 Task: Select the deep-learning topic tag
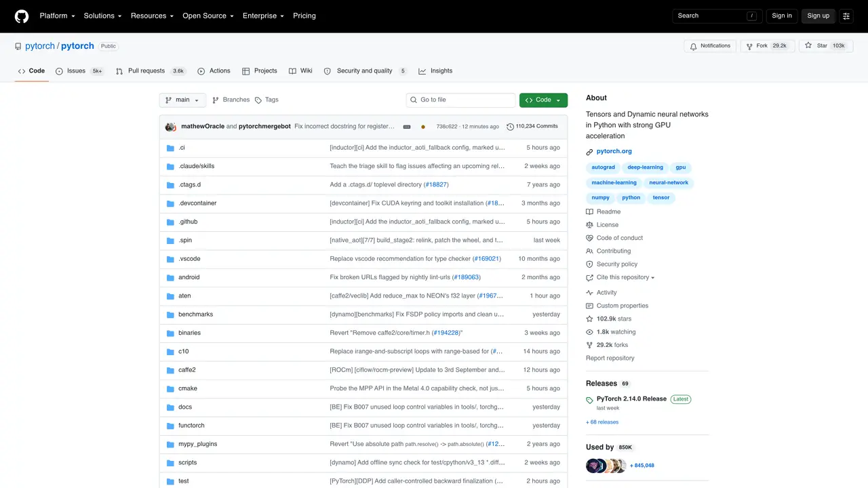pos(645,167)
